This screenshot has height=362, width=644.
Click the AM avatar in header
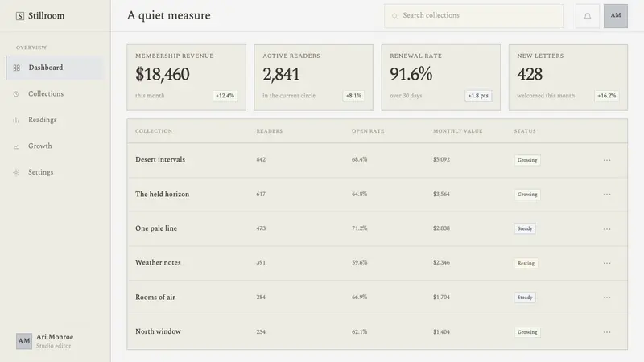coord(615,16)
